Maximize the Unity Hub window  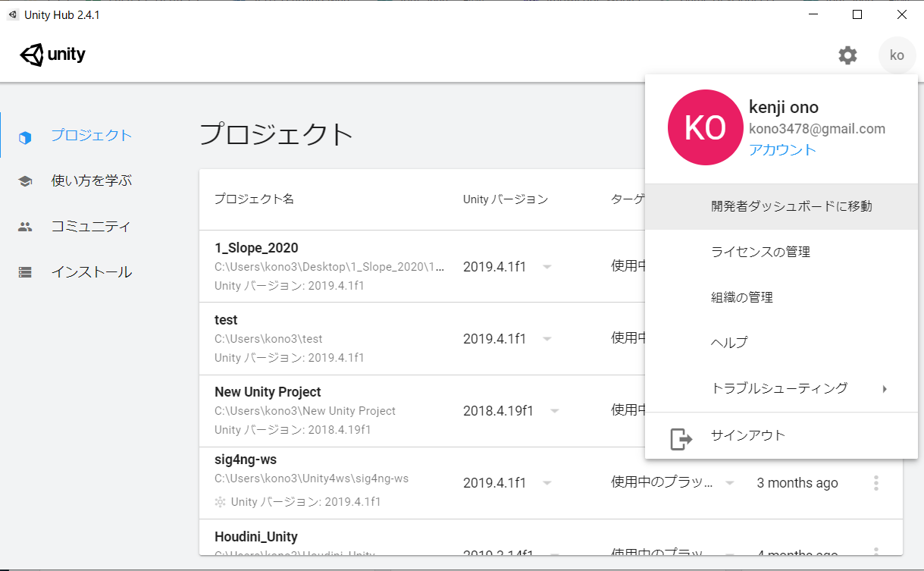click(x=857, y=14)
